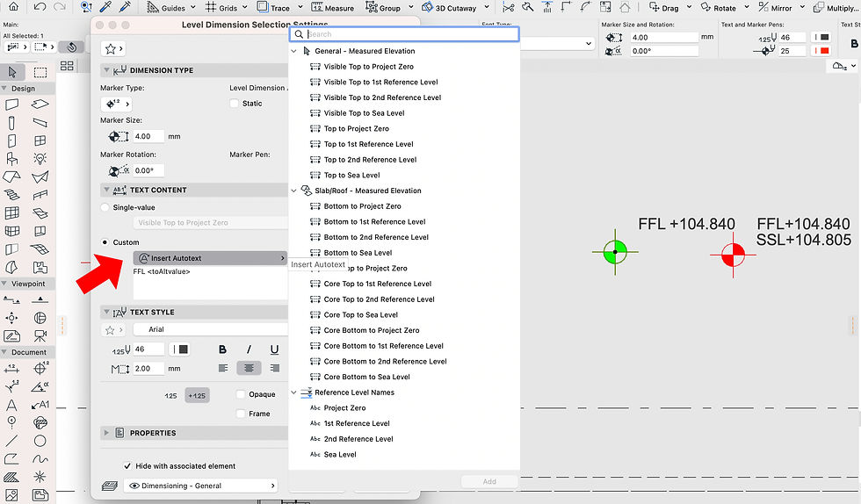Click the text pen color swatch in dialog
Image resolution: width=861 pixels, height=504 pixels.
click(x=181, y=349)
